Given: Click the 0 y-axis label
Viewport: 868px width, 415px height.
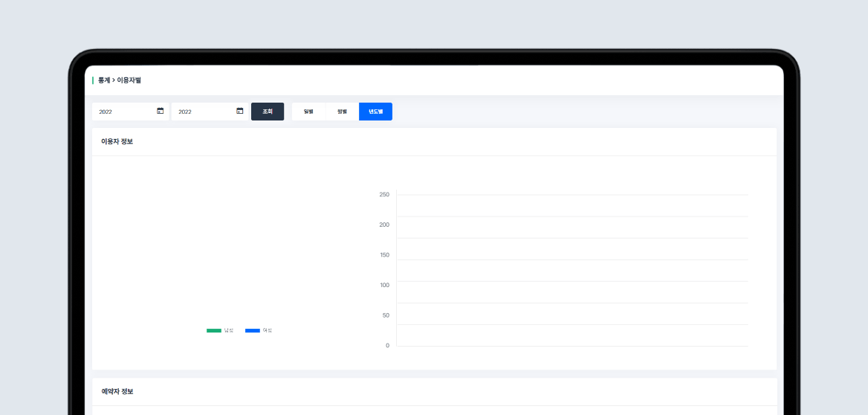Looking at the screenshot, I should tap(387, 346).
